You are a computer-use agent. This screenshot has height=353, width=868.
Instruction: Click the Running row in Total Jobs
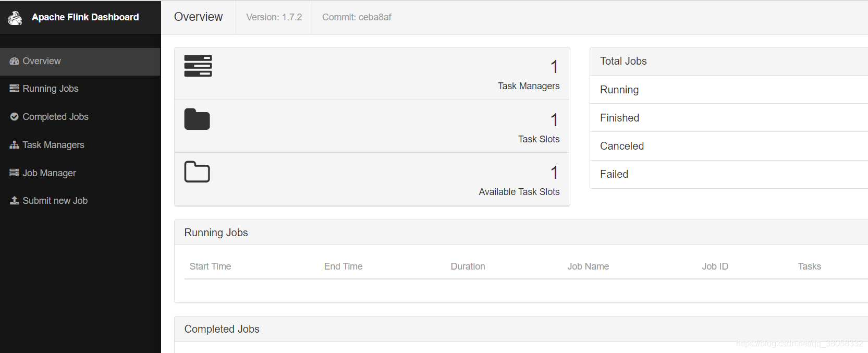coord(729,90)
